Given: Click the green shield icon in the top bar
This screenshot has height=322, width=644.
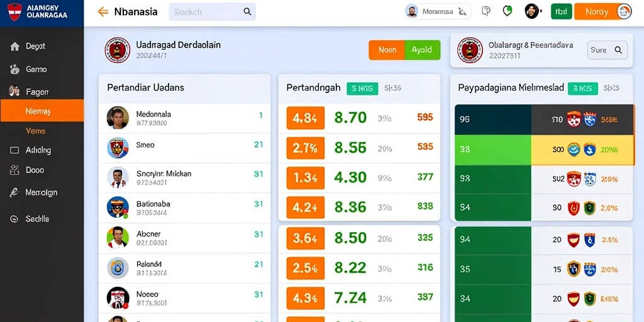Looking at the screenshot, I should click(x=508, y=11).
